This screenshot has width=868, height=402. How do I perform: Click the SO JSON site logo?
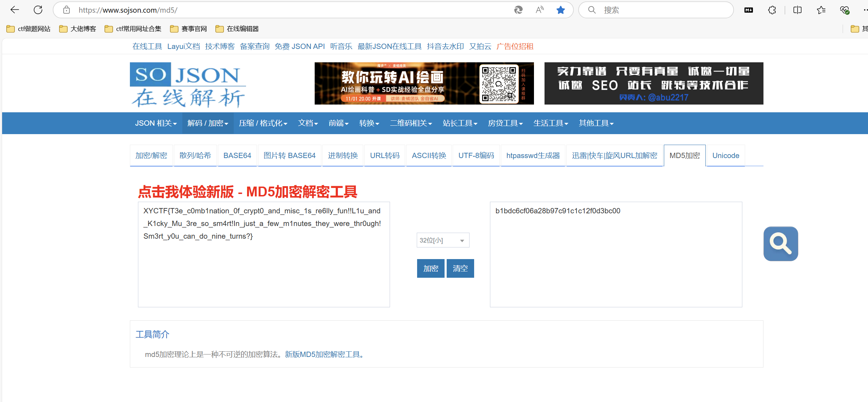click(x=188, y=85)
